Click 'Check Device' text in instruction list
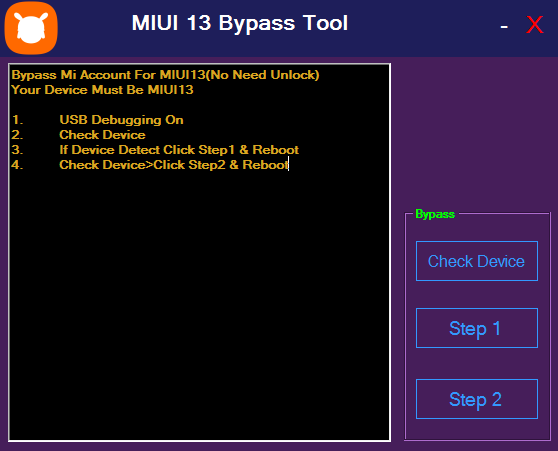The height and width of the screenshot is (451, 558). (x=102, y=135)
